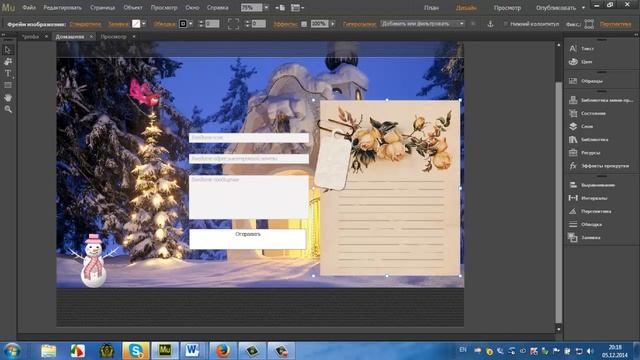Collapse the right panel dock arrows
Viewport: 640px width, 360px height.
pos(636,35)
